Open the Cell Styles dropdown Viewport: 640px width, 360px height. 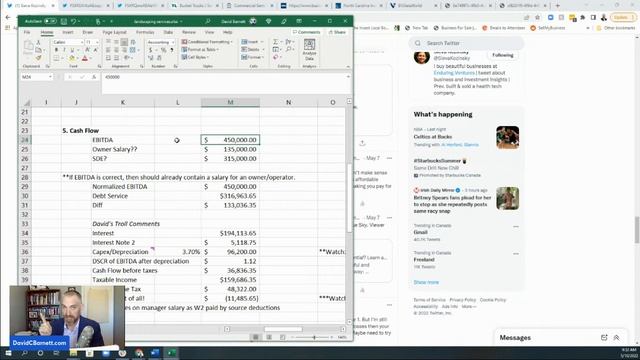pyautogui.click(x=195, y=57)
